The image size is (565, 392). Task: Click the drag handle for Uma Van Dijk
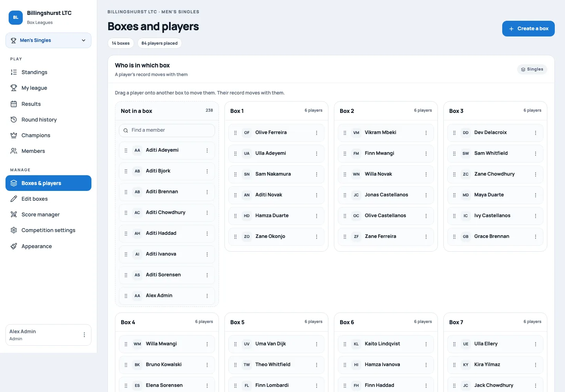pos(235,344)
